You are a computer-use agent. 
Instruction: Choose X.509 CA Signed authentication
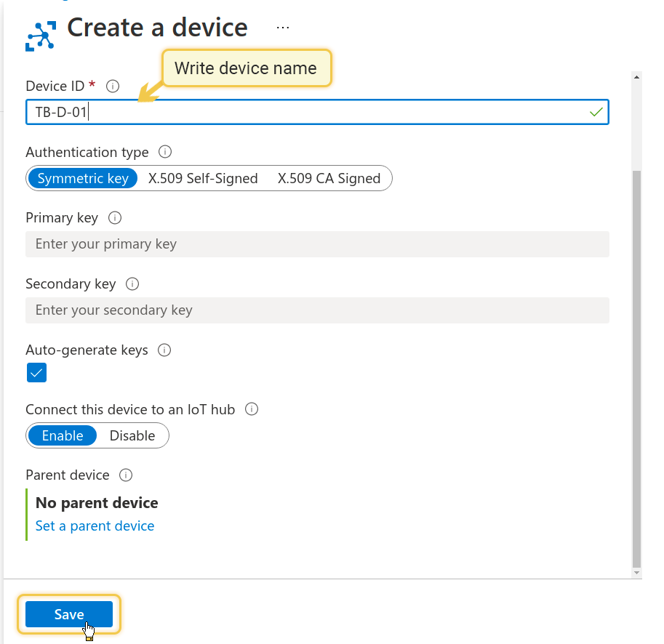[329, 178]
